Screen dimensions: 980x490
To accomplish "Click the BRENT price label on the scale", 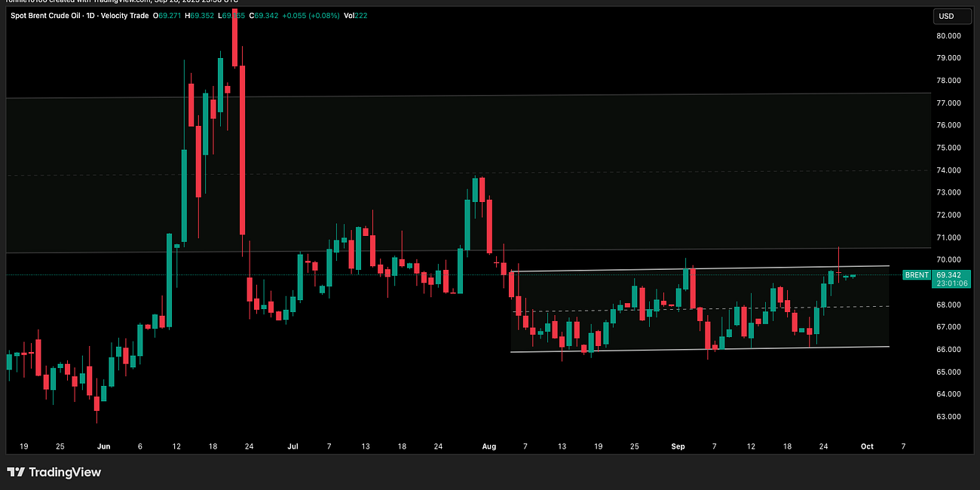I will point(915,275).
